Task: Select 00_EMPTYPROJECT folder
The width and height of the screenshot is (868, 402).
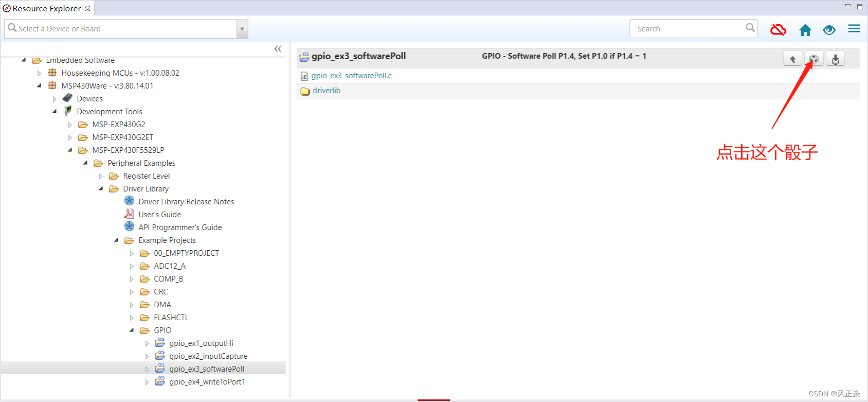Action: pyautogui.click(x=186, y=253)
